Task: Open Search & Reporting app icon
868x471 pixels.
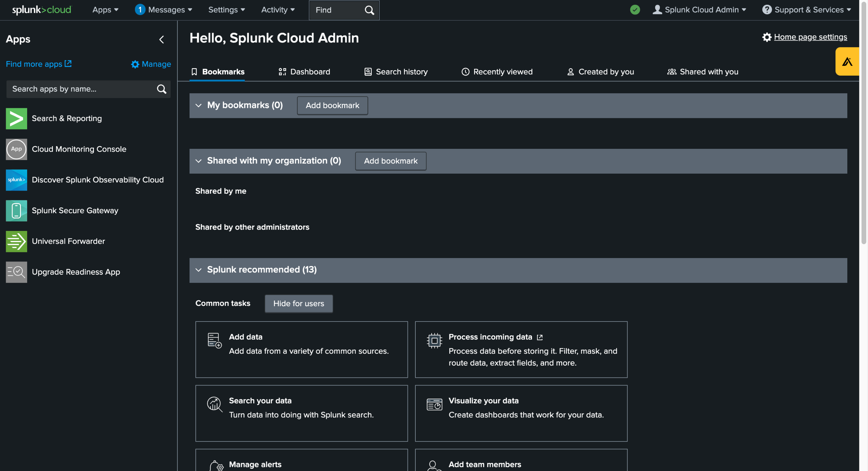Action: click(x=16, y=118)
